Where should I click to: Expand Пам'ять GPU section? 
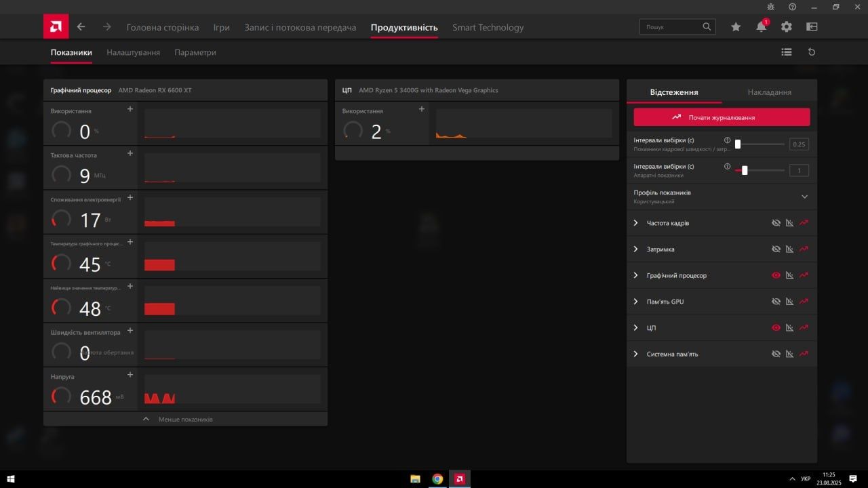(x=636, y=302)
